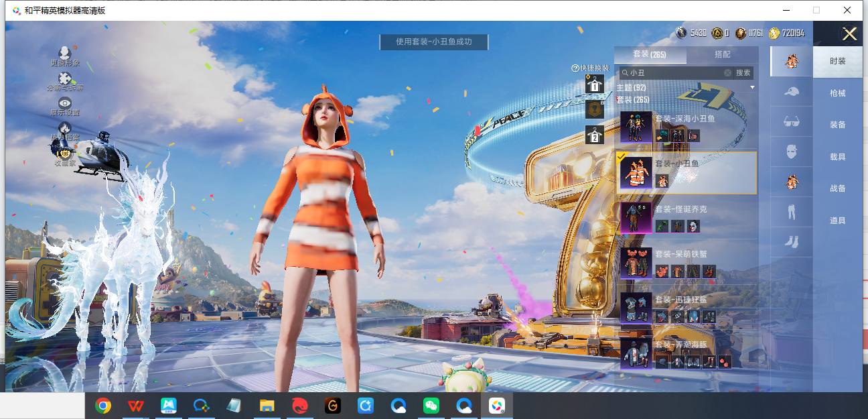Image resolution: width=868 pixels, height=419 pixels.
Task: Select the 套装-深海小丑鱼 outfit thumbnail
Action: tap(636, 127)
